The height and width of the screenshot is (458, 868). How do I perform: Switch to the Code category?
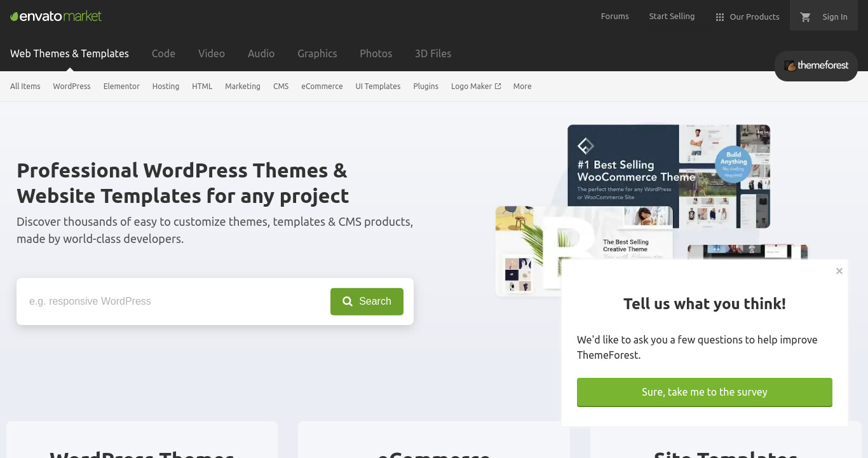(163, 53)
